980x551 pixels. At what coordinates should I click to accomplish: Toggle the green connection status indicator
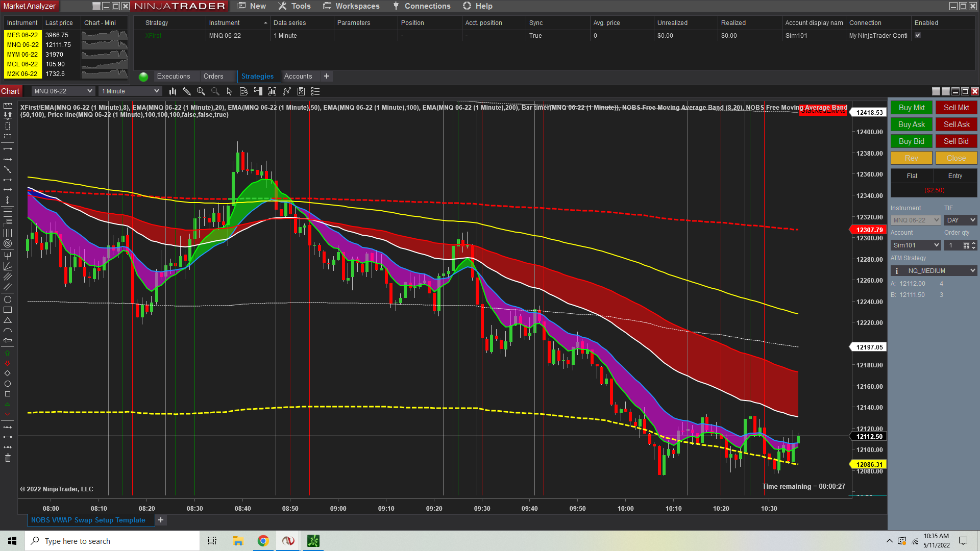click(x=143, y=77)
